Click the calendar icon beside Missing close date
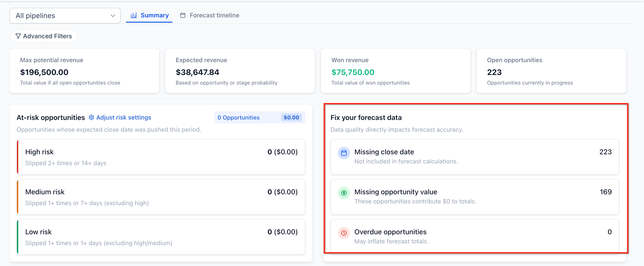This screenshot has width=644, height=266. 344,153
